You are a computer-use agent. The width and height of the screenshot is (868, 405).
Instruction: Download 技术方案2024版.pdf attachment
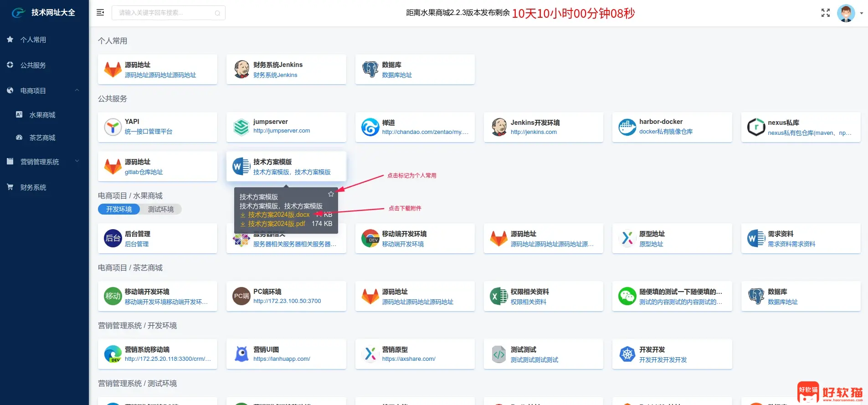276,224
